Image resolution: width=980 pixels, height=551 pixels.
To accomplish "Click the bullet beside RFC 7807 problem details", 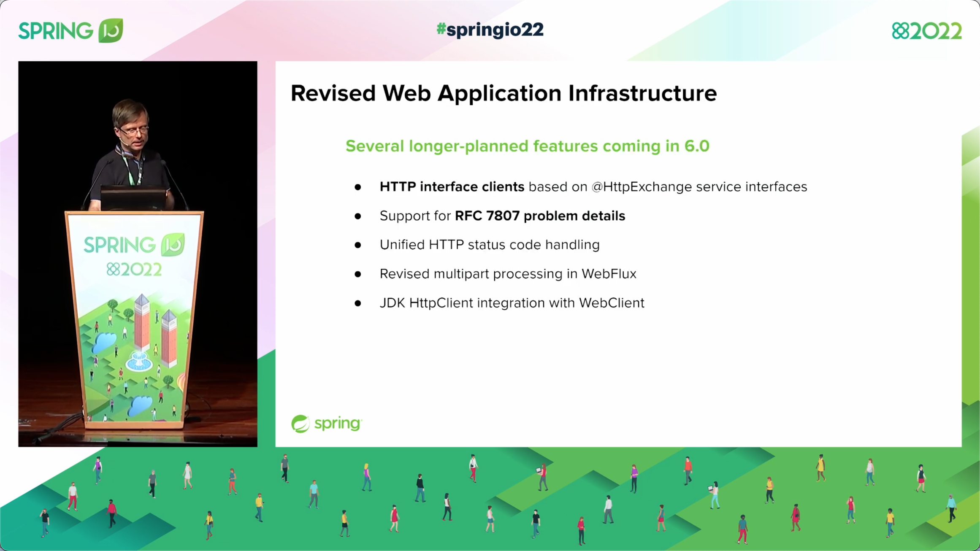I will (x=358, y=216).
